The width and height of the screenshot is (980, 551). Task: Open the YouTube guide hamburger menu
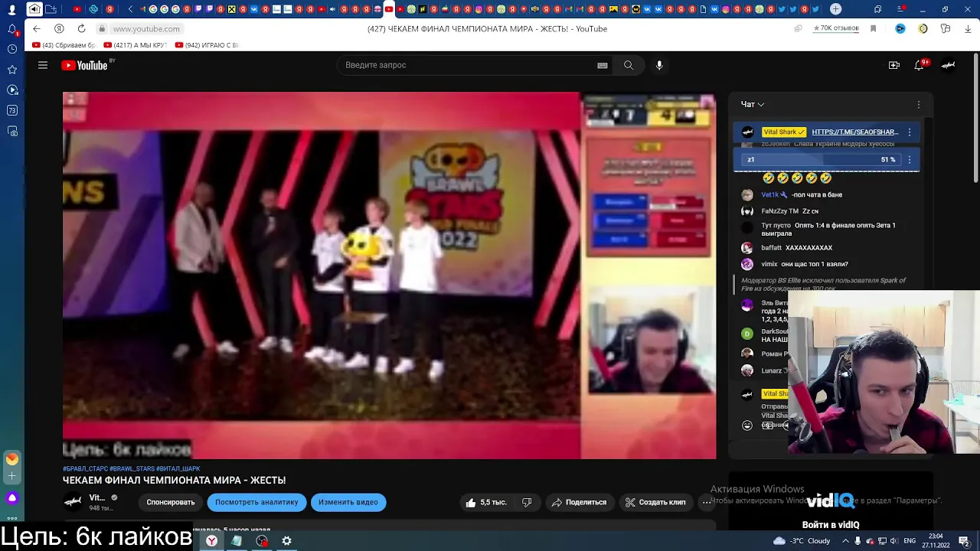click(x=43, y=65)
